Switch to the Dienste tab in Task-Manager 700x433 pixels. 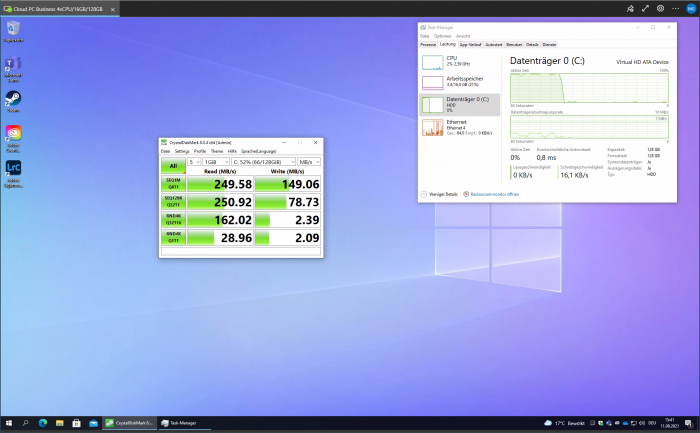pos(549,45)
